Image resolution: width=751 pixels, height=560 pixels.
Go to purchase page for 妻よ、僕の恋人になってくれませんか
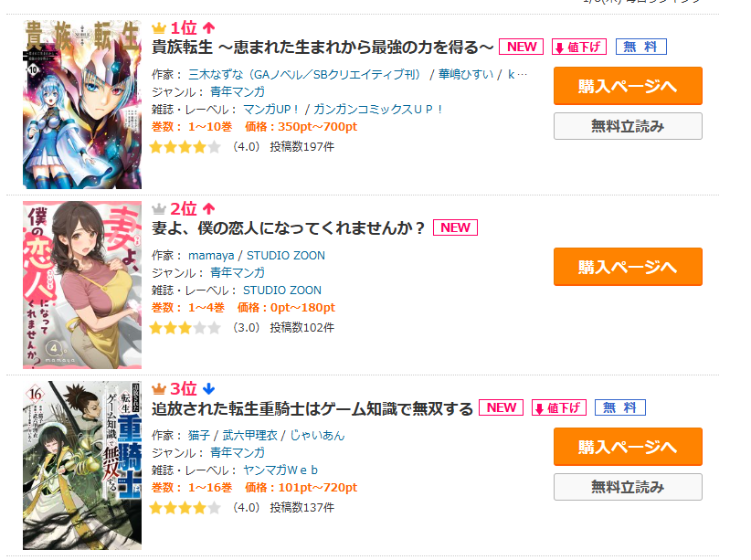tap(628, 267)
